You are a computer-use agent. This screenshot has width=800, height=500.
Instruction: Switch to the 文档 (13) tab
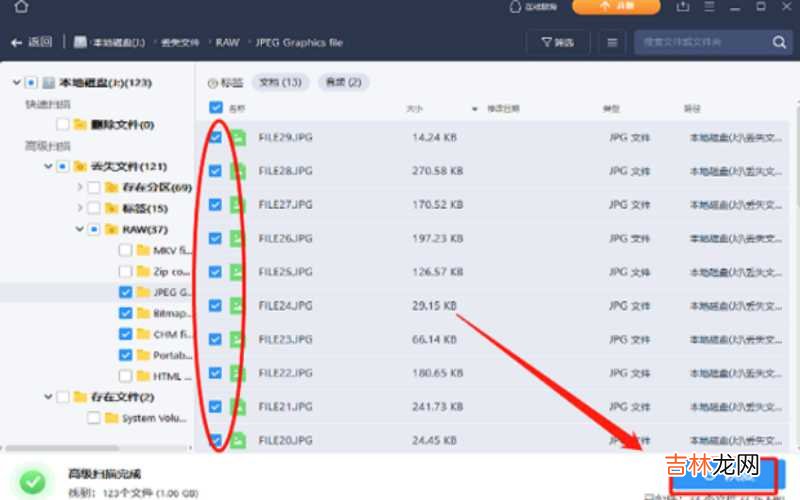coord(280,82)
